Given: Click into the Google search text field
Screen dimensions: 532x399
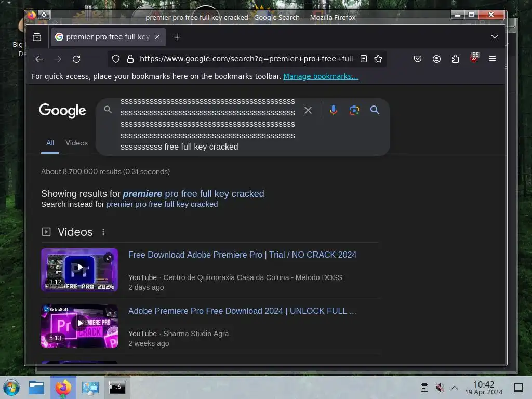Looking at the screenshot, I should (x=208, y=124).
